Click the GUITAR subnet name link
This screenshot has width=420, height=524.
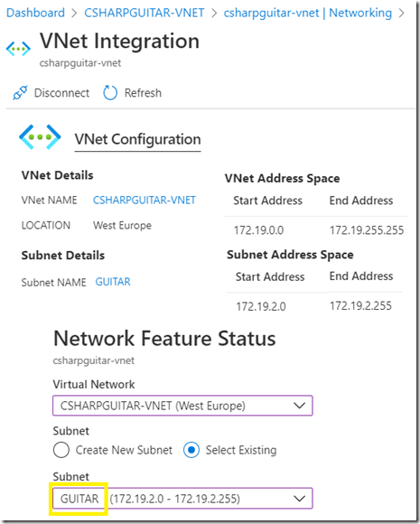(113, 282)
